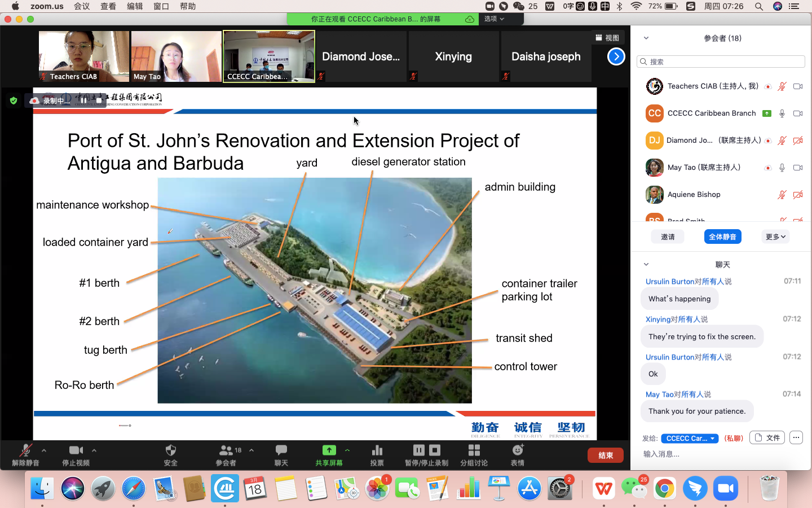Click the participant search field
812x508 pixels.
pyautogui.click(x=721, y=62)
